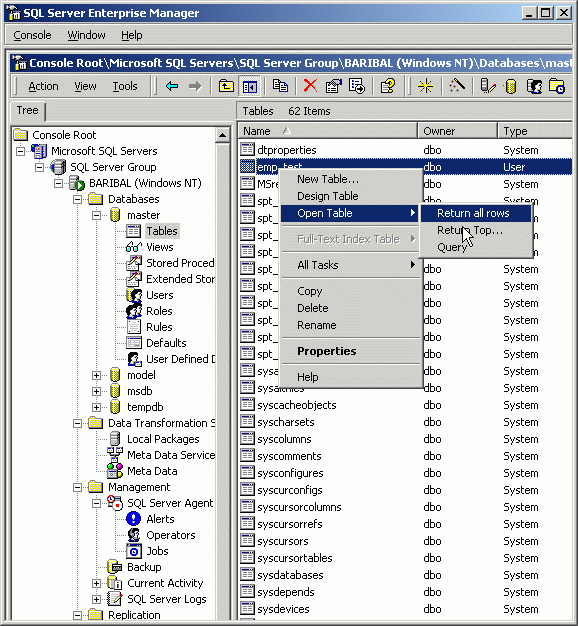Screen dimensions: 578x626
Task: Click the Roles icon in tree
Action: click(134, 311)
